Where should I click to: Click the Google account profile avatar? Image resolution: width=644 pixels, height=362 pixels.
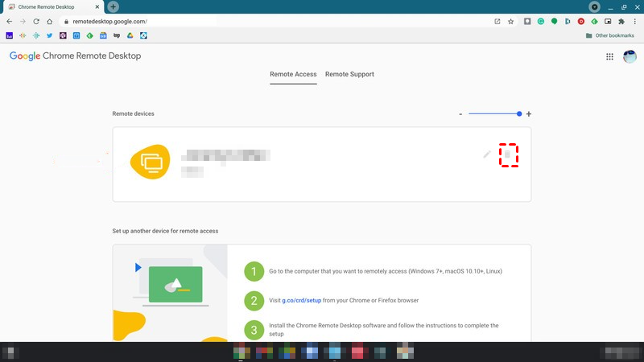630,56
